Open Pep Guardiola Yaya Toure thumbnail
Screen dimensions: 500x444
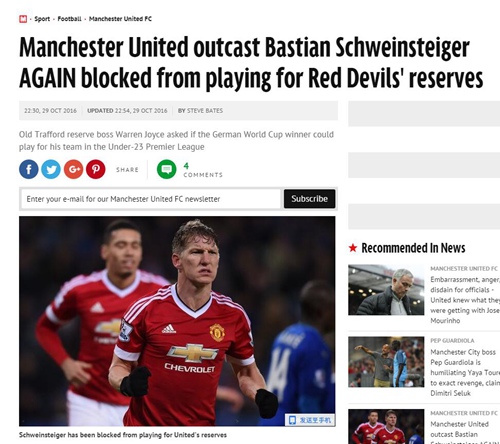click(386, 362)
